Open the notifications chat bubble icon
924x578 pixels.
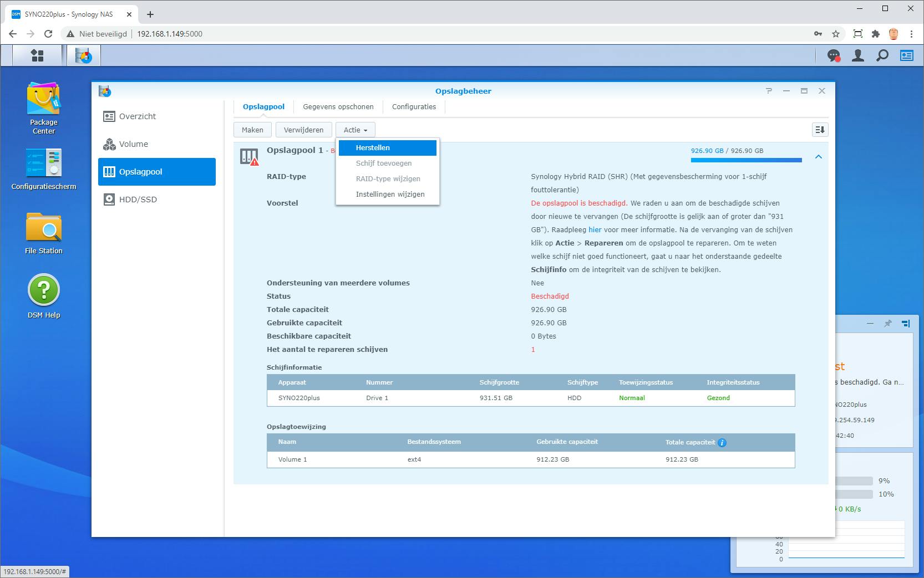pos(834,55)
